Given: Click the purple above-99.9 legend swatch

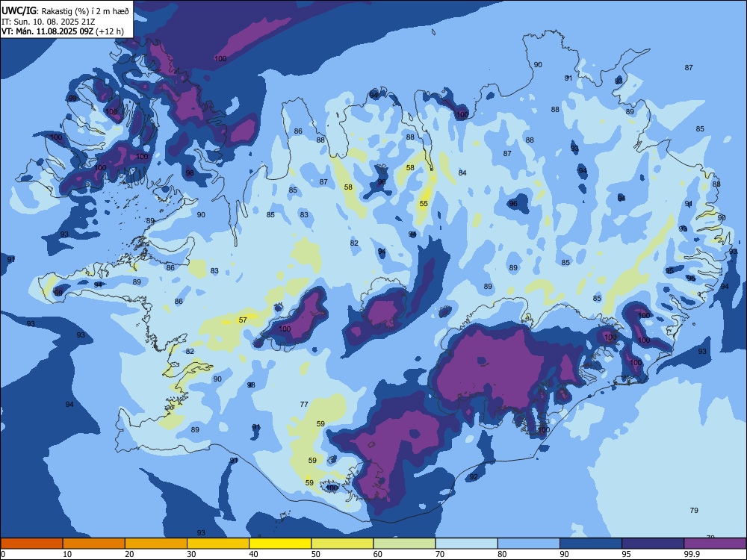Looking at the screenshot, I should (x=715, y=544).
